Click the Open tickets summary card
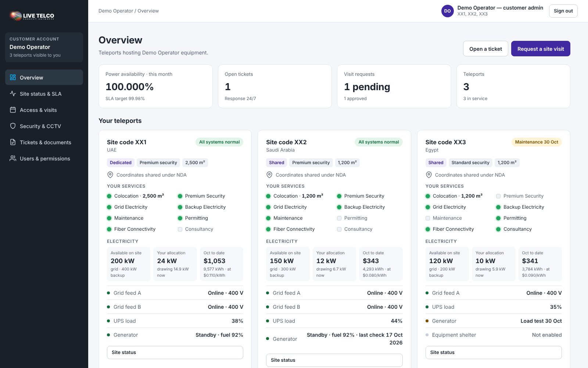The image size is (588, 368). (x=275, y=86)
